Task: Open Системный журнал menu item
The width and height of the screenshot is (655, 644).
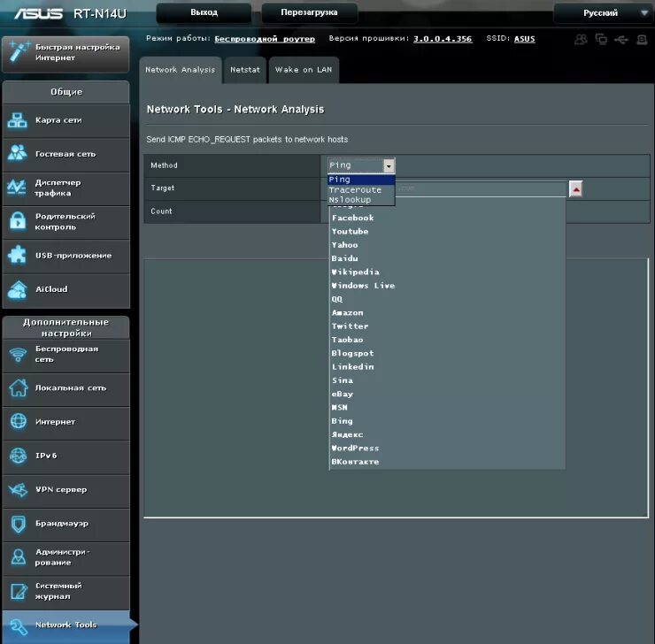Action: (x=66, y=592)
